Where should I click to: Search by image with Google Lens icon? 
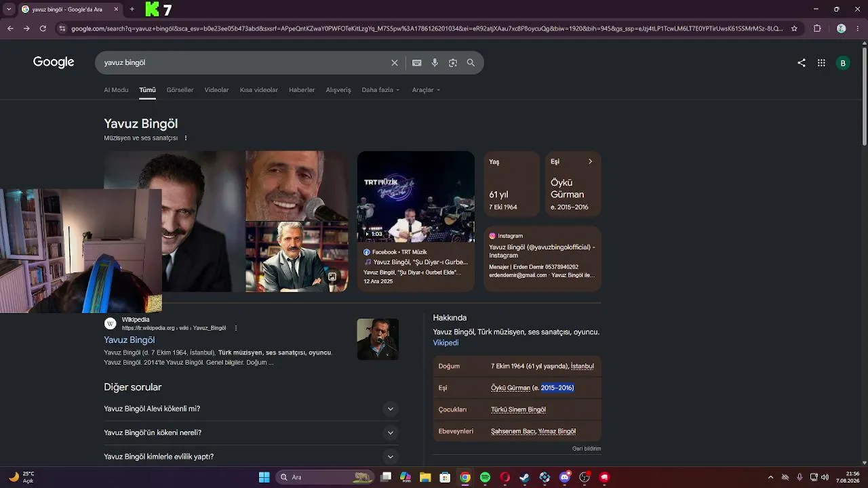(453, 63)
